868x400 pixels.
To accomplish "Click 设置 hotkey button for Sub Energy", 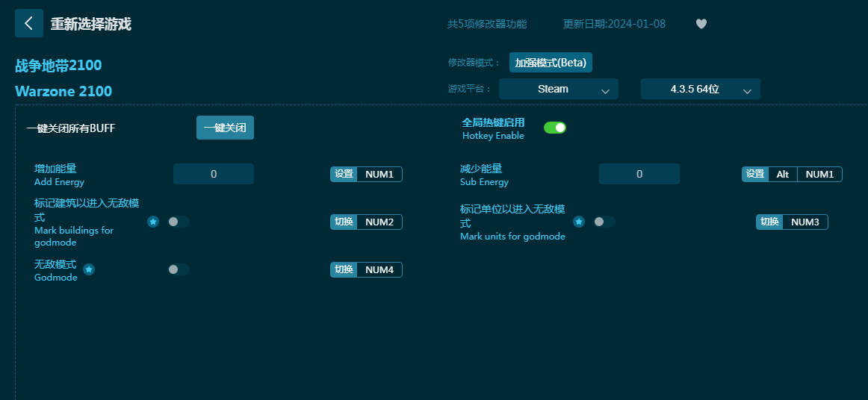I will 754,174.
